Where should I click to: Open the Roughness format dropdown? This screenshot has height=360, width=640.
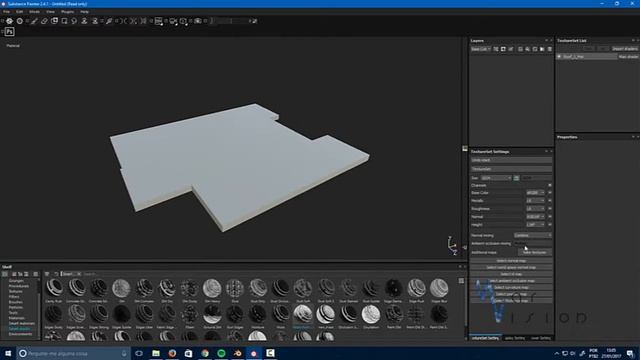coord(535,209)
